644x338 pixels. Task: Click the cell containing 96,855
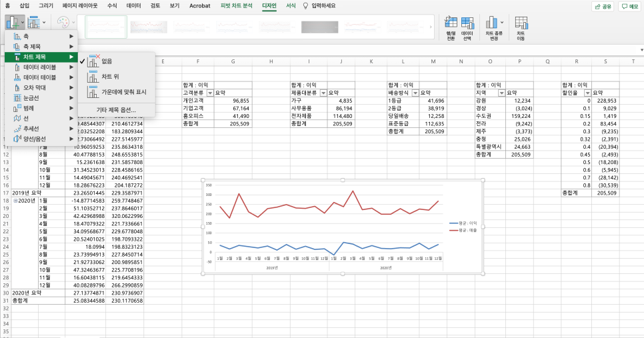coord(233,101)
